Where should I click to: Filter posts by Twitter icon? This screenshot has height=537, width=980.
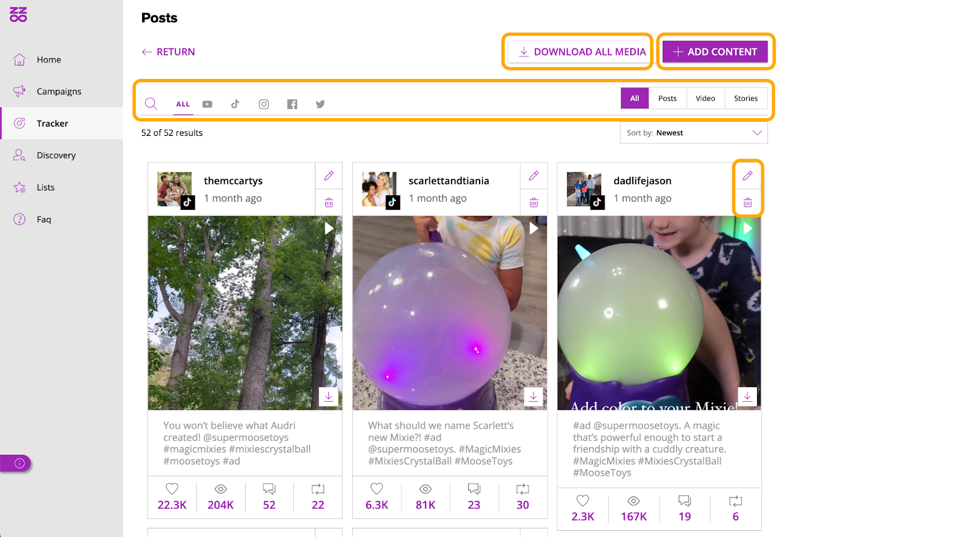click(320, 105)
